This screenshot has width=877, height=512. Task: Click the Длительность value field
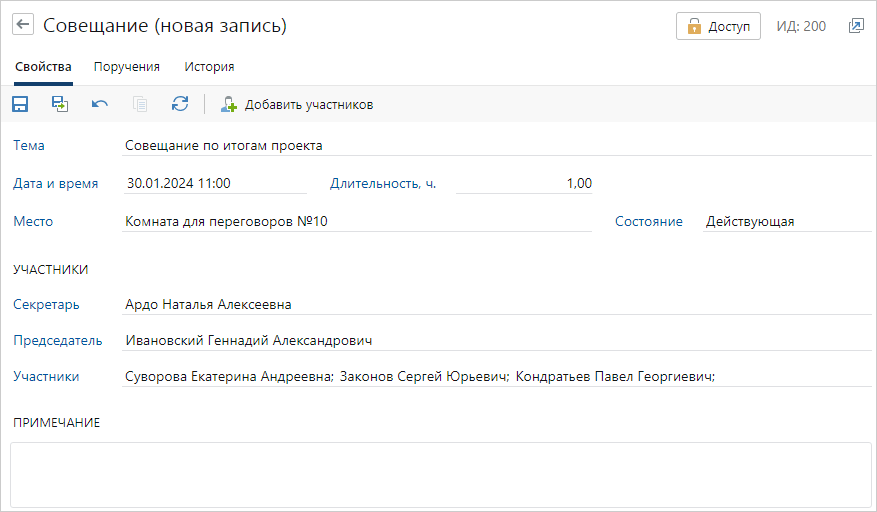[x=524, y=184]
